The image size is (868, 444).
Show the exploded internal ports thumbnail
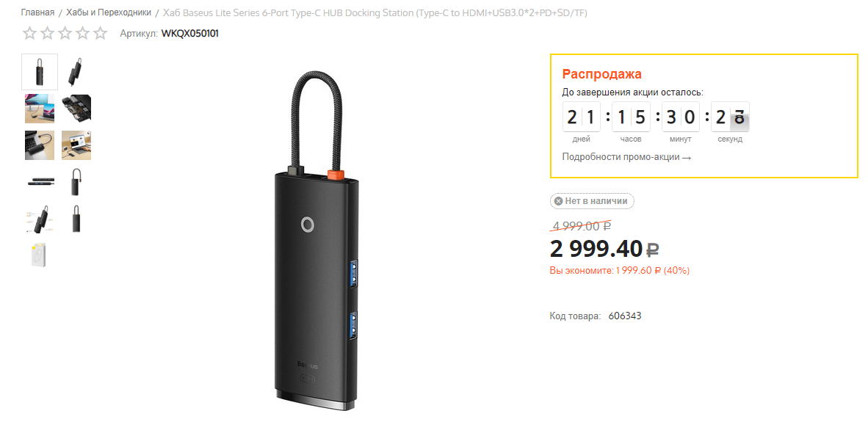76,109
